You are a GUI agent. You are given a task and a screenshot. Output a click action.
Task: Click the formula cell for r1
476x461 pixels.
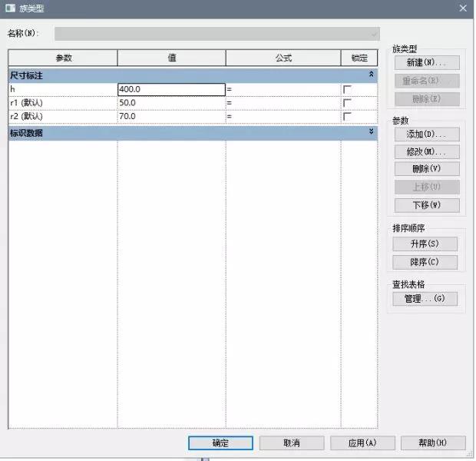coord(283,103)
